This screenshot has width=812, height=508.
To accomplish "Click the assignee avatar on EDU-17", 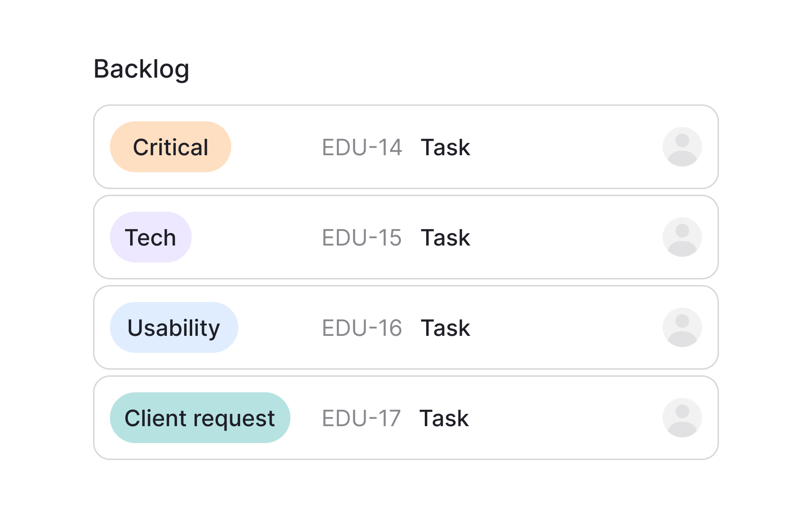I will [x=681, y=417].
